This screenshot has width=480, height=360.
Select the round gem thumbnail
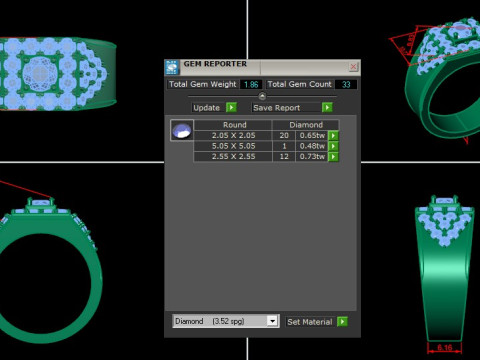point(182,130)
